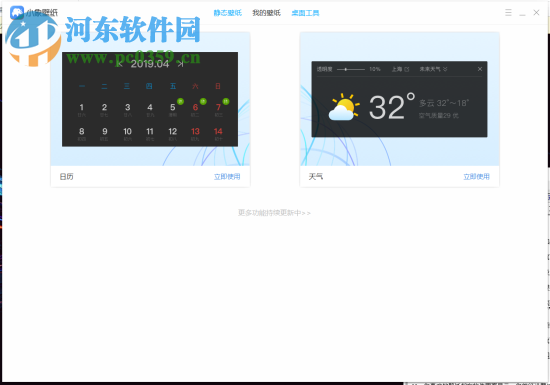Click 立即使用 for the calendar widget
The height and width of the screenshot is (385, 550).
tap(227, 176)
